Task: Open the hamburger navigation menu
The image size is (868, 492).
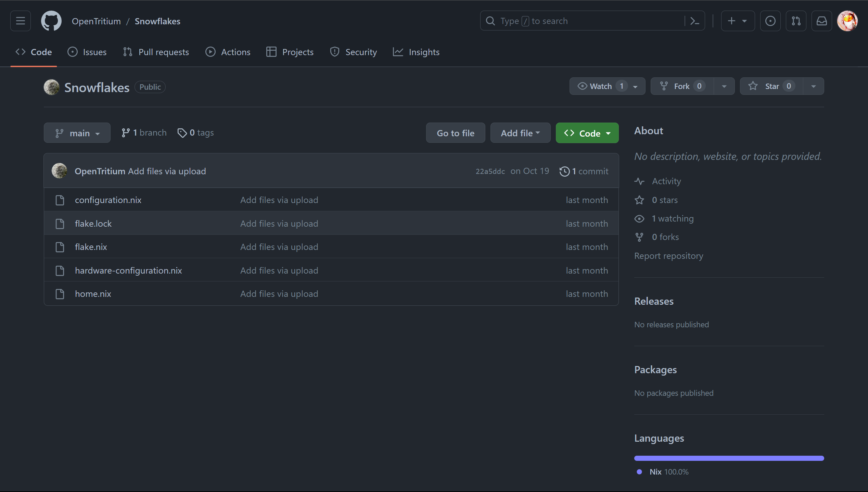Action: [x=21, y=21]
